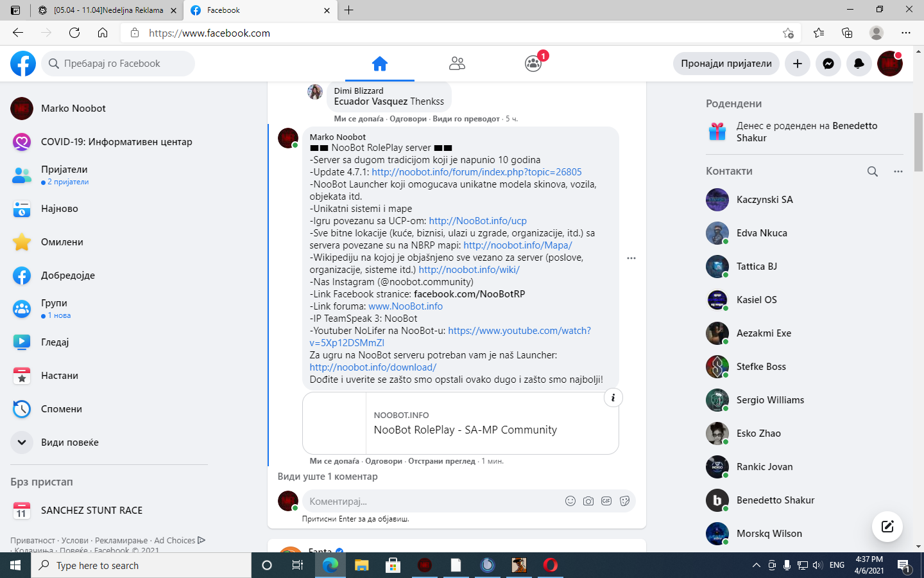The image size is (924, 578).
Task: Click Види уште 1 коментар
Action: pyautogui.click(x=327, y=477)
